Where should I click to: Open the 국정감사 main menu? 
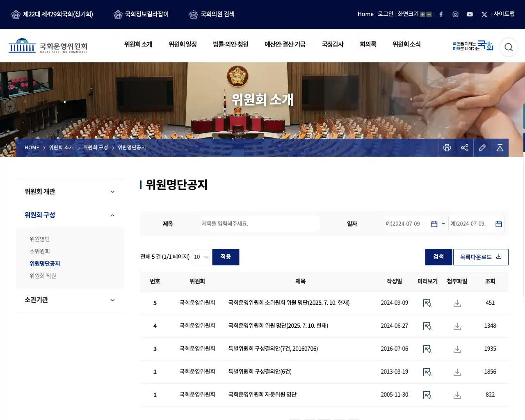[x=333, y=44]
